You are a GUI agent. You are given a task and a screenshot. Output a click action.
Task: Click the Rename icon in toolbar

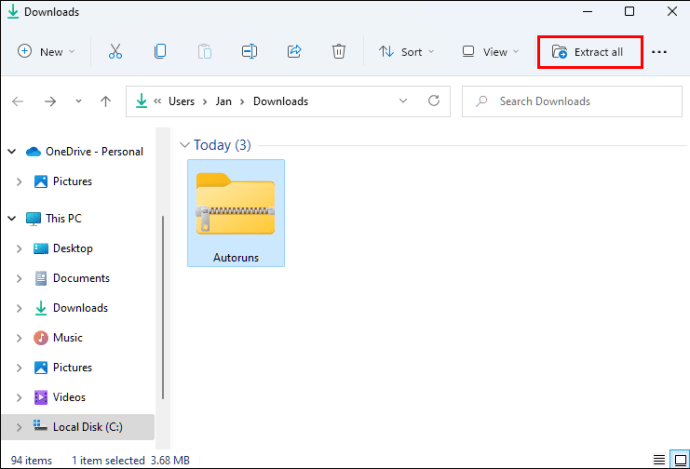(x=250, y=52)
